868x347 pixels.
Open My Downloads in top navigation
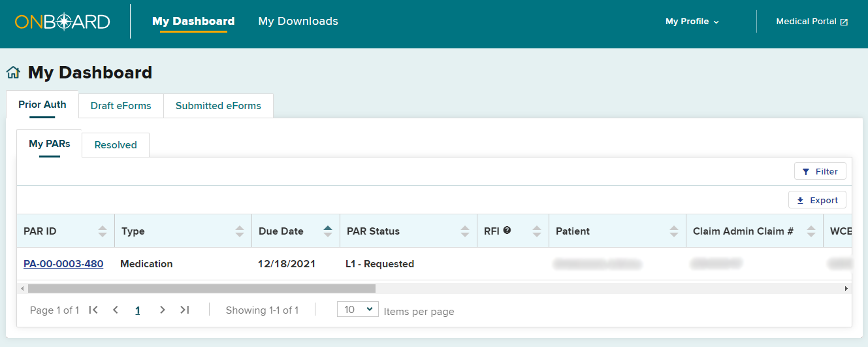298,22
